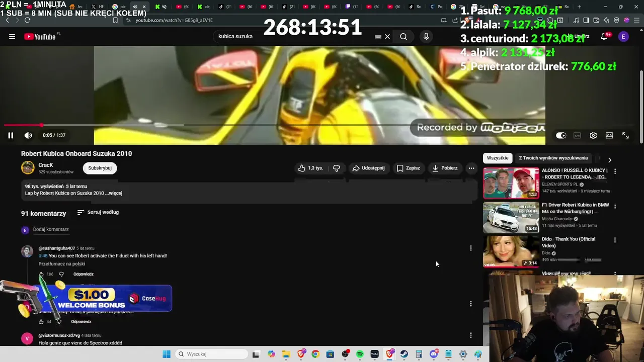This screenshot has height=362, width=644.
Task: Expand the description with ...więcej
Action: click(x=114, y=193)
